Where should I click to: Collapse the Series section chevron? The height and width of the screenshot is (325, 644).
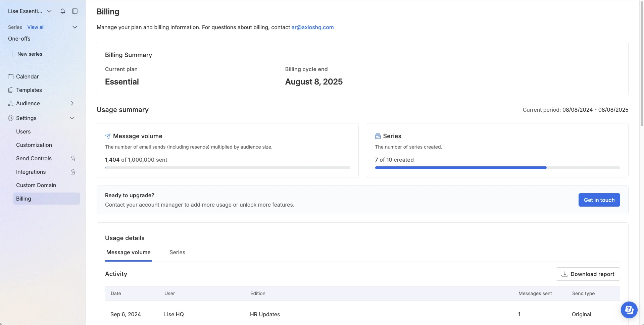pyautogui.click(x=75, y=27)
